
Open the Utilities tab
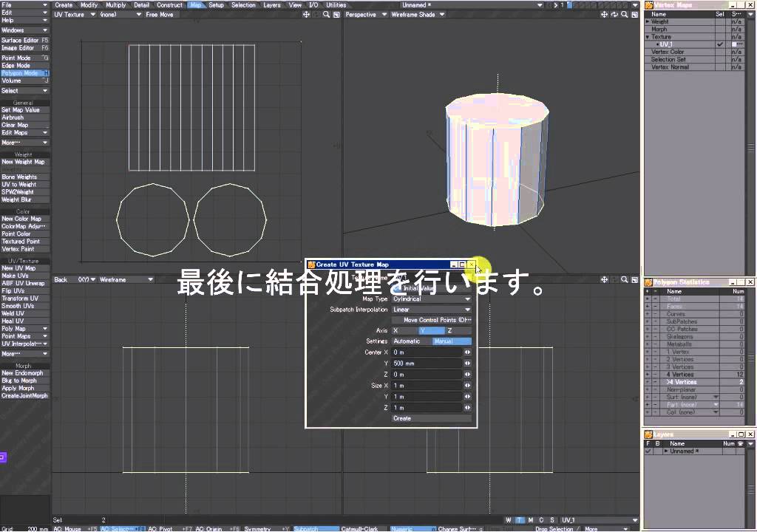pos(336,5)
